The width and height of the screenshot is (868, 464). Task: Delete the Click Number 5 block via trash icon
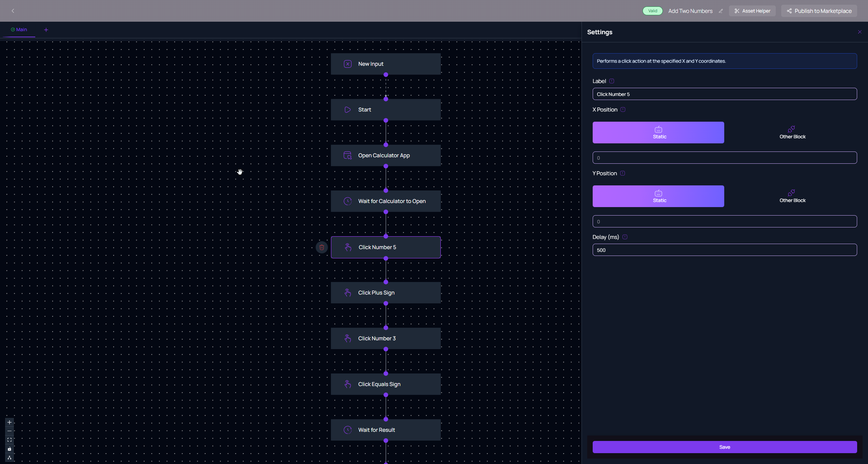pyautogui.click(x=321, y=247)
